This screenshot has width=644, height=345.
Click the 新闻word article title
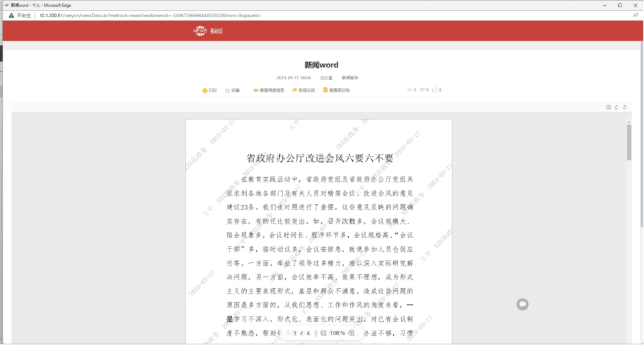321,65
